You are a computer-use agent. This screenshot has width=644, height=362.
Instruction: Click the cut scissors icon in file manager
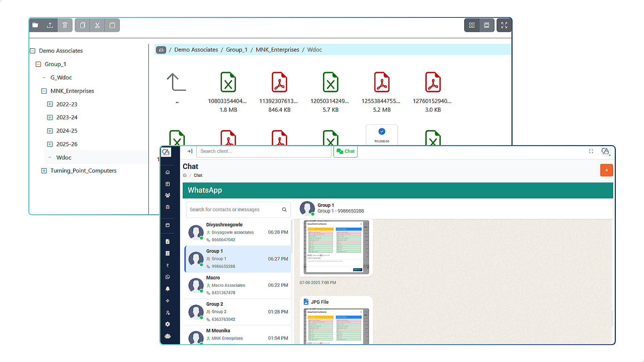coord(97,25)
